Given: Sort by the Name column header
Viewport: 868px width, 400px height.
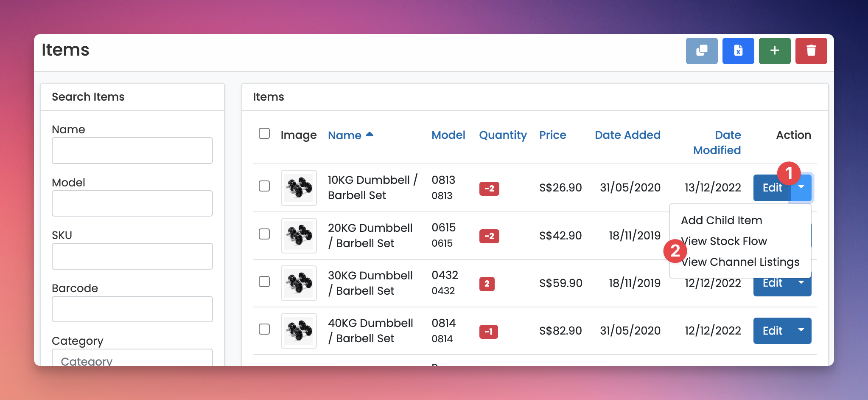Looking at the screenshot, I should tap(344, 135).
